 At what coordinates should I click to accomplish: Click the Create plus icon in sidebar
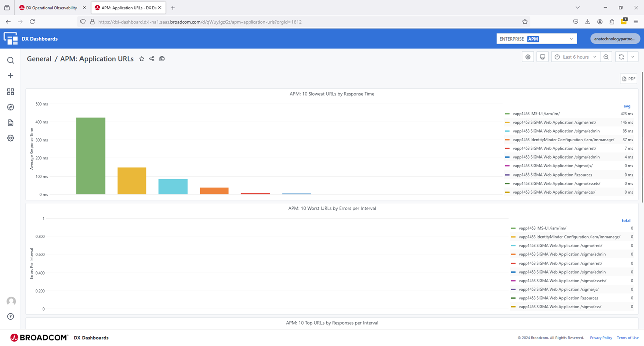click(x=10, y=76)
